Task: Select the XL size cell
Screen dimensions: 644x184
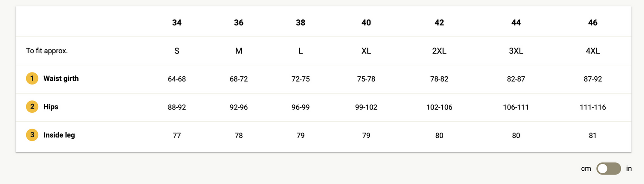Action: tap(366, 51)
